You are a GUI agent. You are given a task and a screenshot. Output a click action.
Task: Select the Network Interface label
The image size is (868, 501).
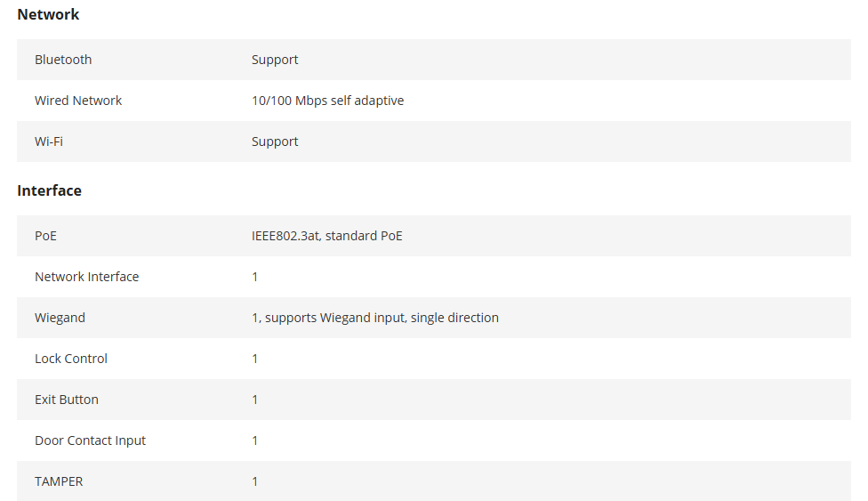87,277
